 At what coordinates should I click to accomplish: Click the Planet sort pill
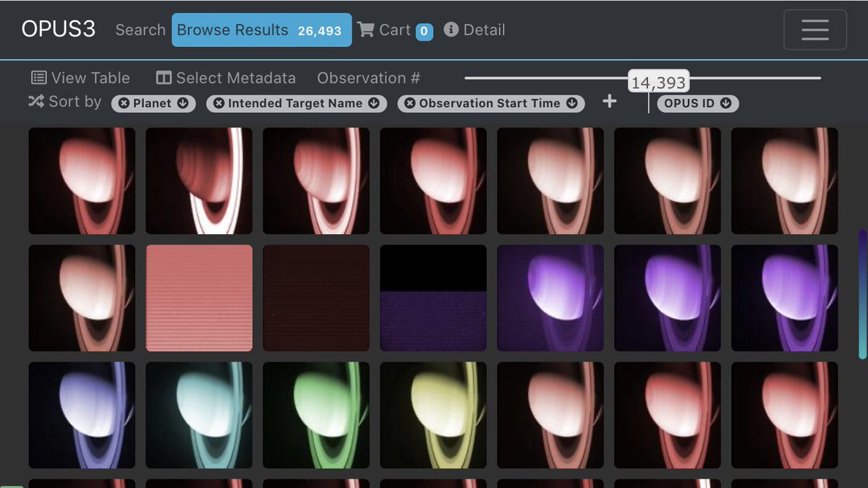(x=153, y=103)
